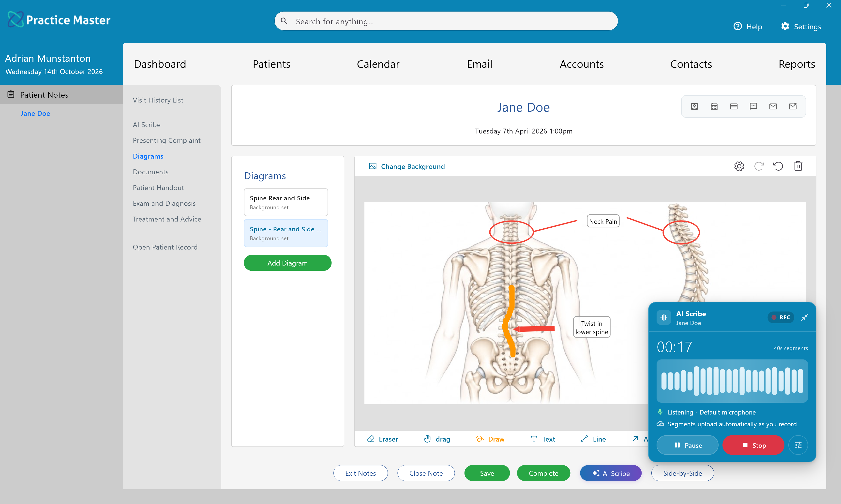Redo the last diagram action
This screenshot has height=504, width=841.
(x=759, y=166)
